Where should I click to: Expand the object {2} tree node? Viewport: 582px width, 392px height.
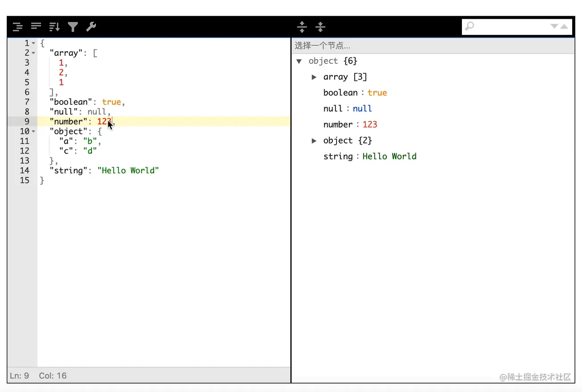tap(314, 140)
